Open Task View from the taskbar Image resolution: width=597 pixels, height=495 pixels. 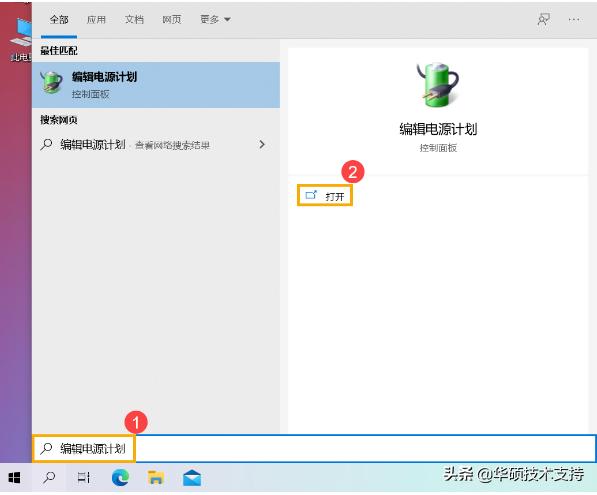pyautogui.click(x=84, y=477)
